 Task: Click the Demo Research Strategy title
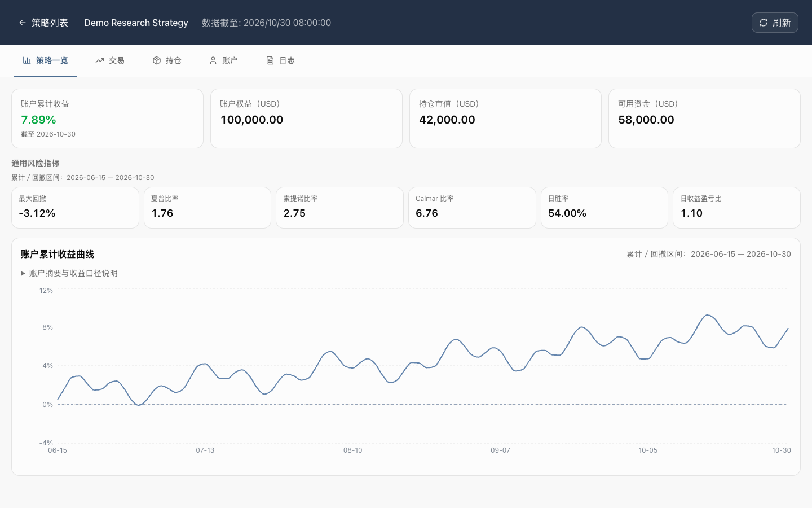[136, 23]
